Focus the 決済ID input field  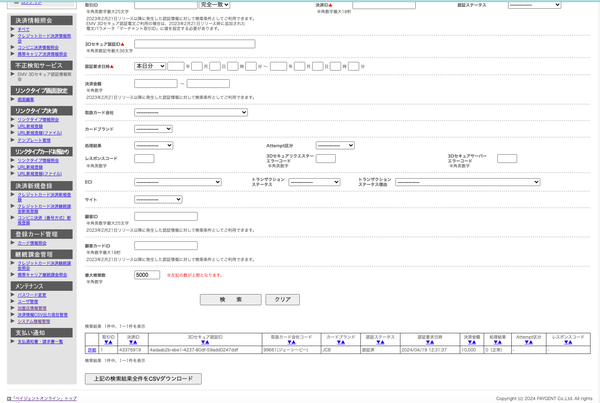click(x=384, y=5)
